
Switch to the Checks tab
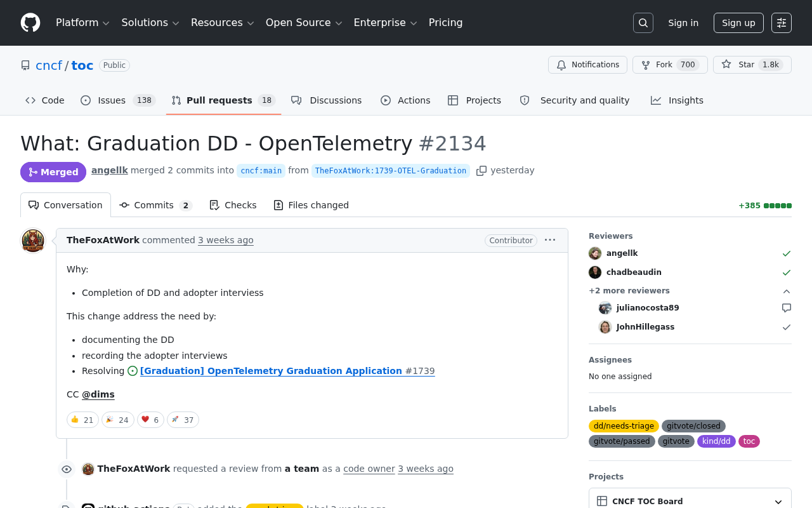click(233, 205)
